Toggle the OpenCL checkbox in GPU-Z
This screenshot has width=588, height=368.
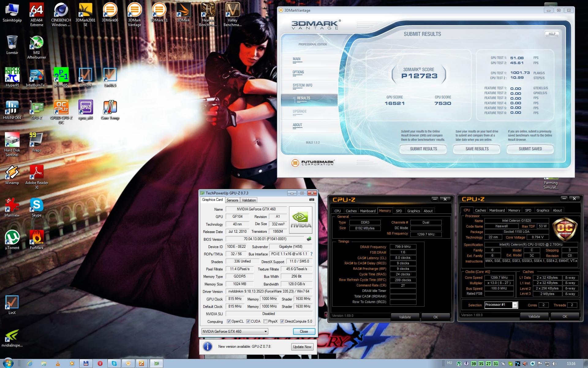229,321
